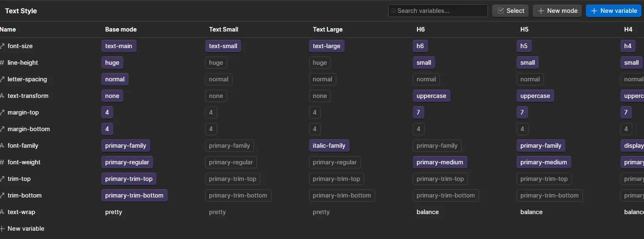Image resolution: width=644 pixels, height=239 pixels.
Task: Click the trim-top row type icon
Action: [x=2, y=179]
